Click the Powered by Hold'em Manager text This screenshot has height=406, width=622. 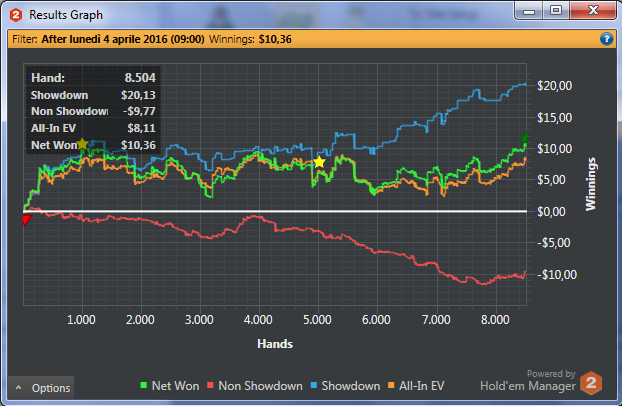[528, 380]
